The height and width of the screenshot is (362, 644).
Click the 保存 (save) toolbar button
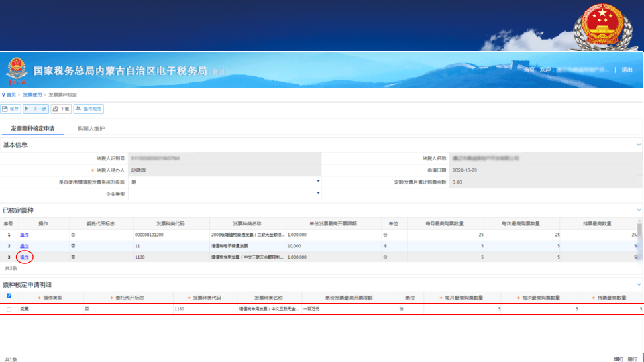pos(11,109)
